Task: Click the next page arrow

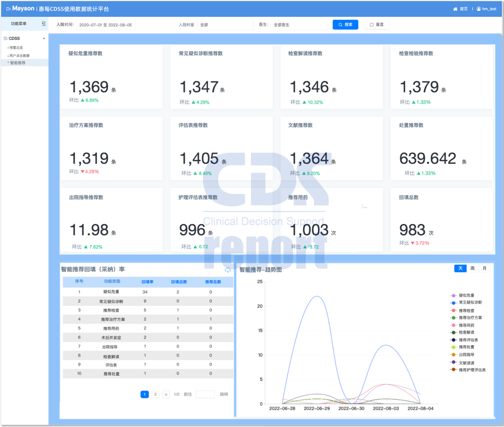Action: (166, 394)
